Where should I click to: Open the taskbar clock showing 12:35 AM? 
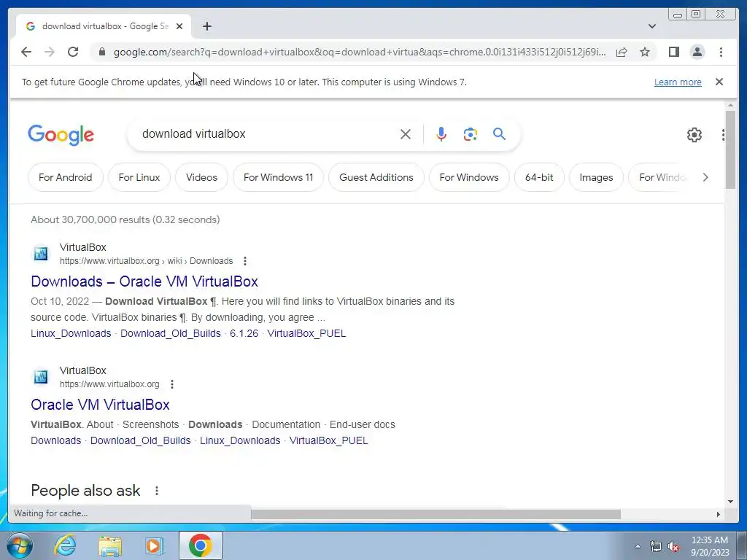click(710, 546)
